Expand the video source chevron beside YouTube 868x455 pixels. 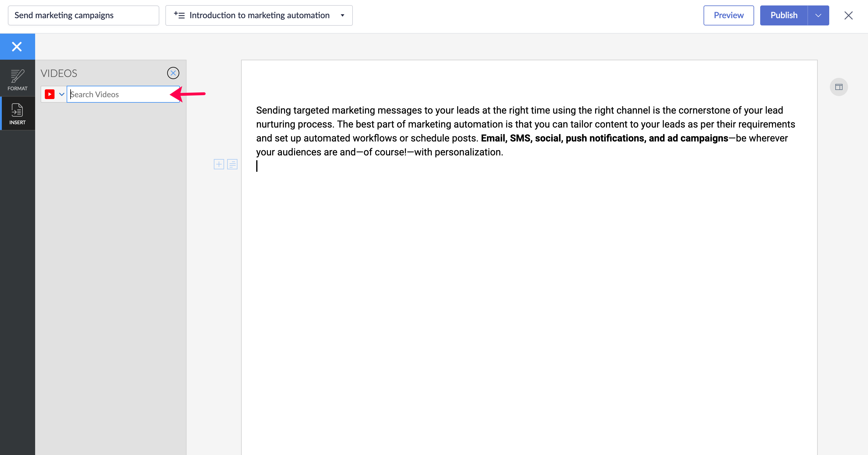62,95
